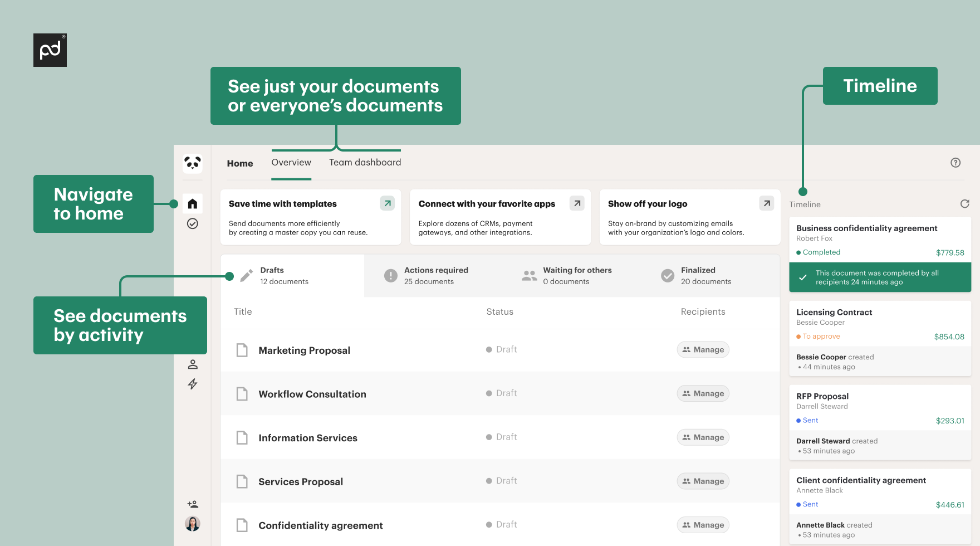Open Manage for Marketing Proposal recipients
This screenshot has width=980, height=546.
(x=703, y=349)
